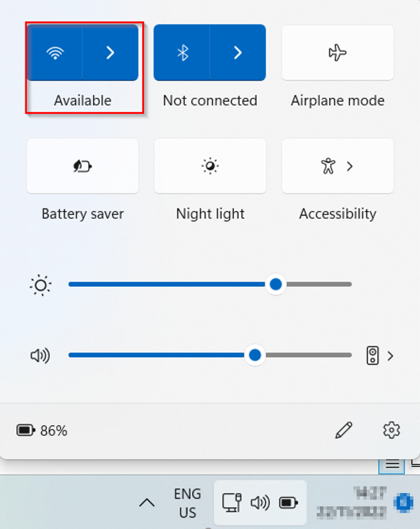Toggle the Bluetooth button
The width and height of the screenshot is (420, 529).
[182, 53]
